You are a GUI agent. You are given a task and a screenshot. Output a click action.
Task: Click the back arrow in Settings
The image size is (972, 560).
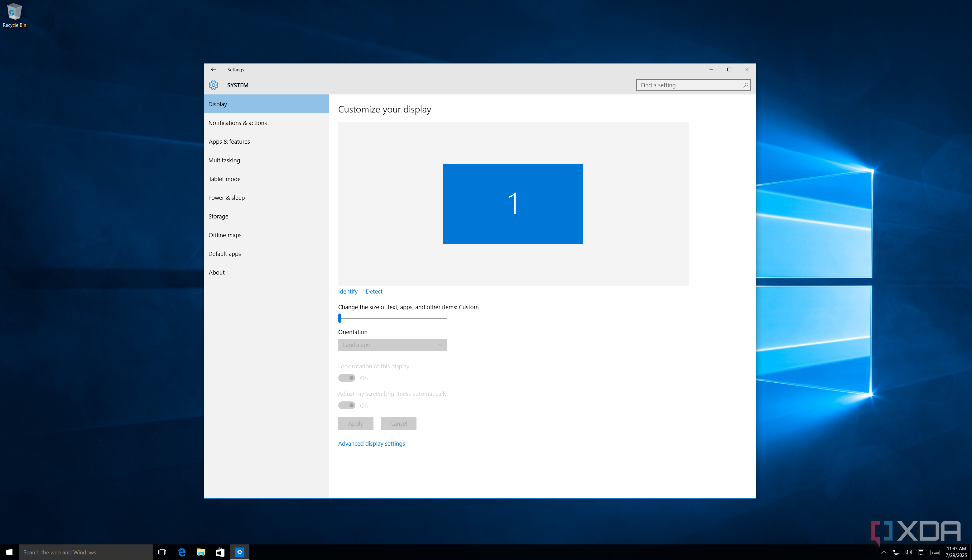[213, 69]
